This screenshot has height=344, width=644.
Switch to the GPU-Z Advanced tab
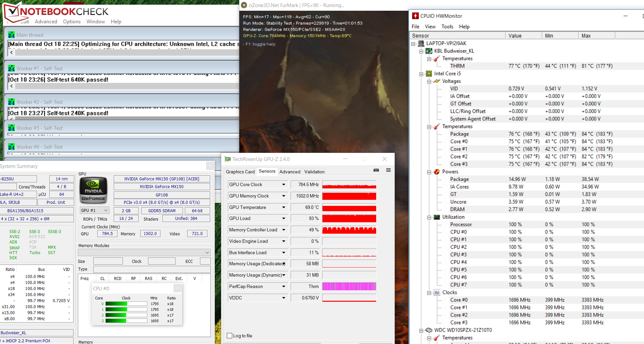pyautogui.click(x=290, y=172)
